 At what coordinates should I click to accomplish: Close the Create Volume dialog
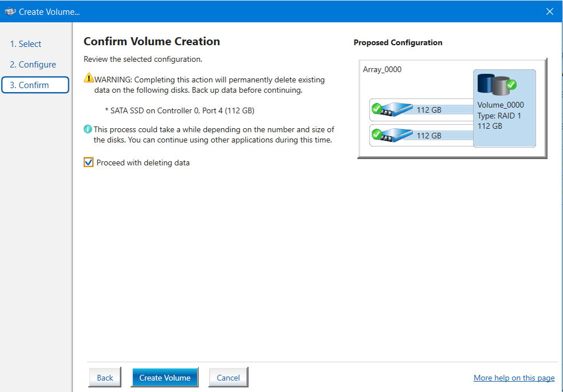point(549,11)
